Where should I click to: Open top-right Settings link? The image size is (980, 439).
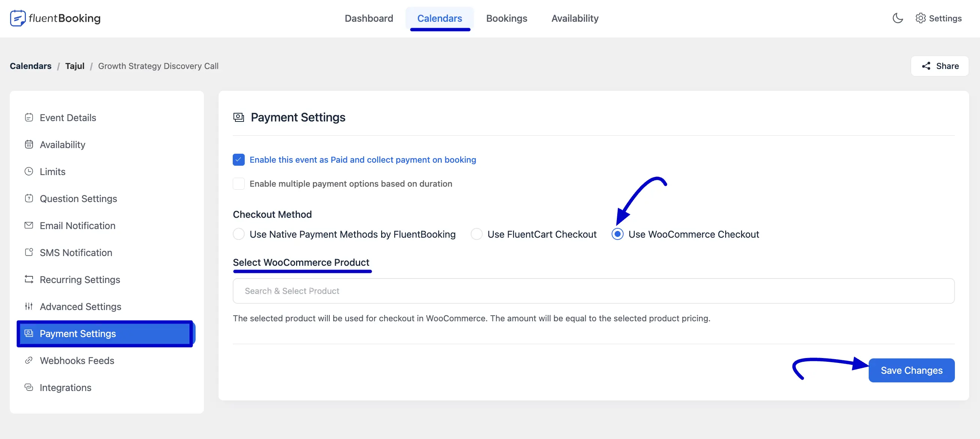tap(938, 18)
